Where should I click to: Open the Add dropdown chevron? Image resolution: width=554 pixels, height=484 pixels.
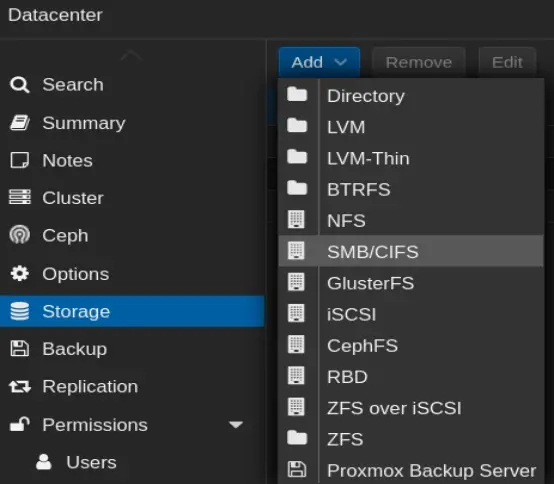(341, 63)
